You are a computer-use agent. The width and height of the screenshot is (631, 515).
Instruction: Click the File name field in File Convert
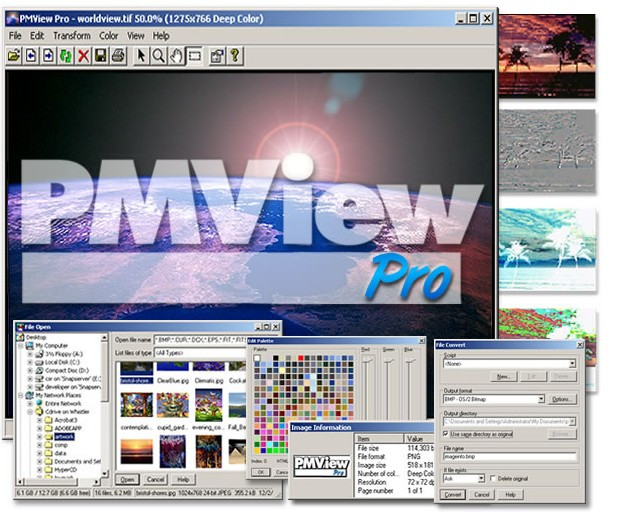tap(510, 457)
